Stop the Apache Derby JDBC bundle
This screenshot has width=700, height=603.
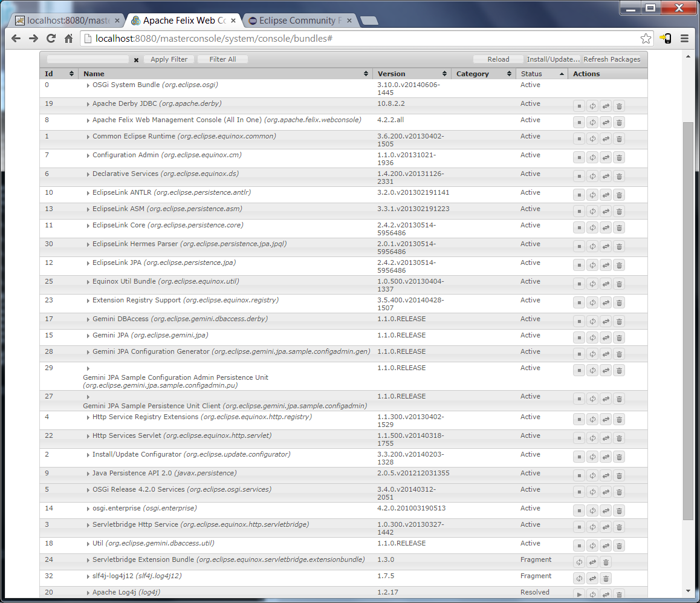pos(579,106)
